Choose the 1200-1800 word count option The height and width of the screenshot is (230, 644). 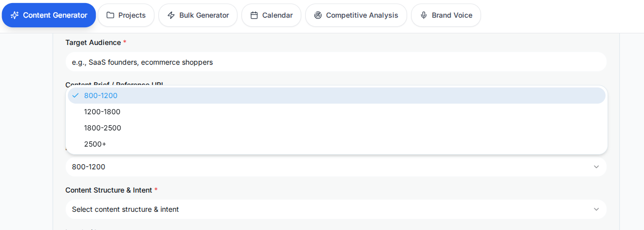(x=337, y=112)
